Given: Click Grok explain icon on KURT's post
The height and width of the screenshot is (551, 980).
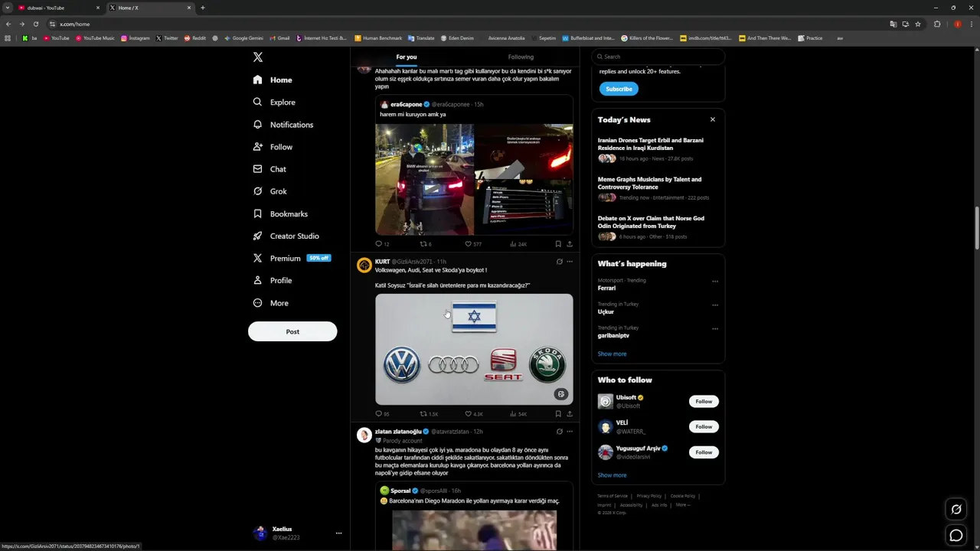Looking at the screenshot, I should (x=559, y=262).
